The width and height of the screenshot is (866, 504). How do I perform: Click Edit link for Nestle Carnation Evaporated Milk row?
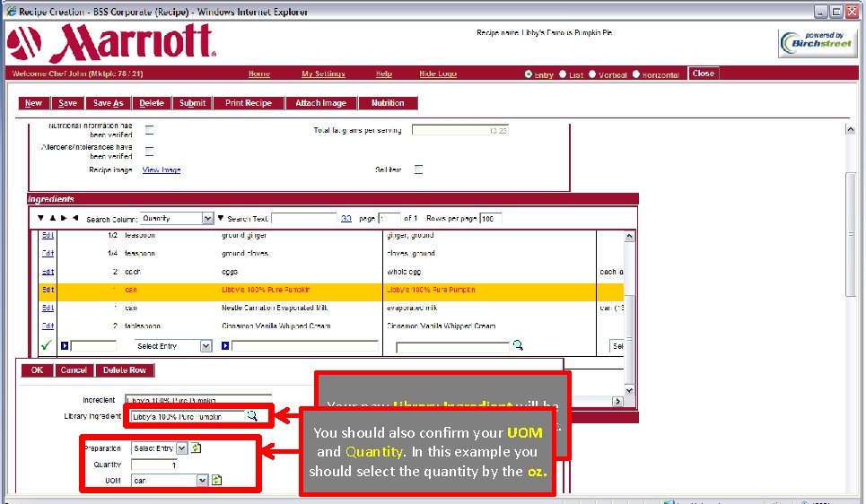tap(48, 308)
